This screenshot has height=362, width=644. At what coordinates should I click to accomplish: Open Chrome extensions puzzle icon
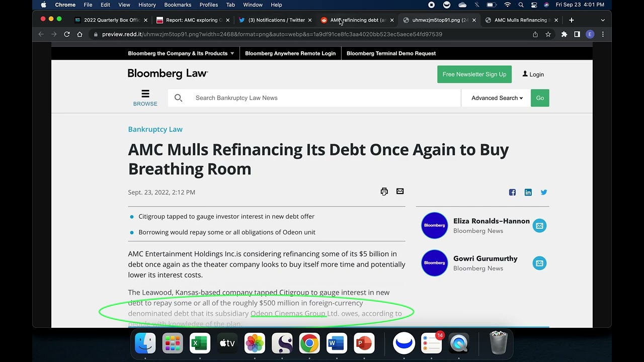(564, 34)
